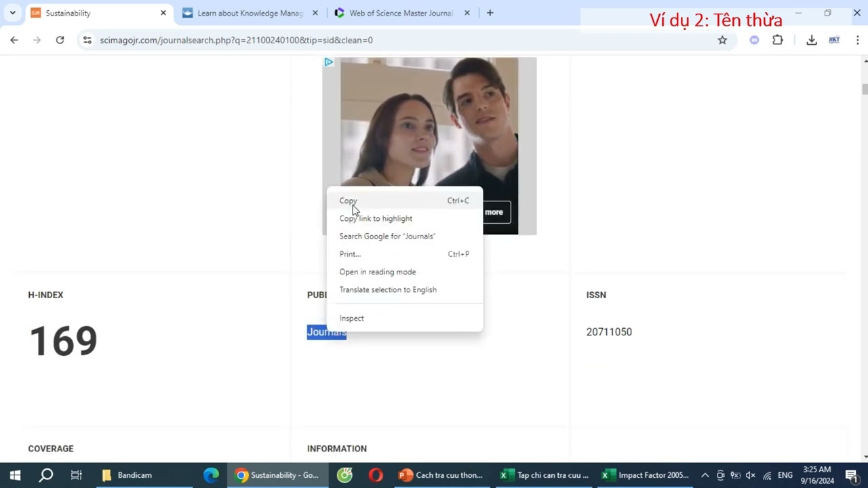Open a new browser tab
Screen dimensions: 868x488
pos(490,13)
